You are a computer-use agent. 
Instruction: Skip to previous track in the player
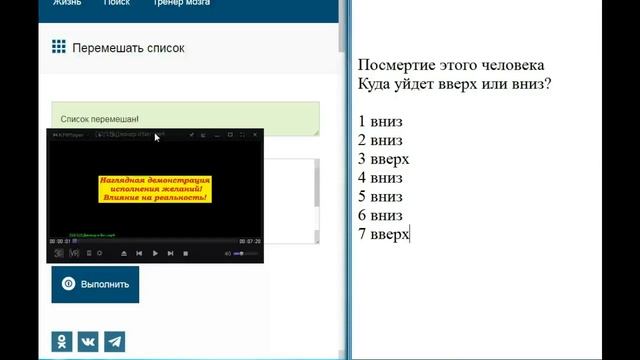pos(139,253)
